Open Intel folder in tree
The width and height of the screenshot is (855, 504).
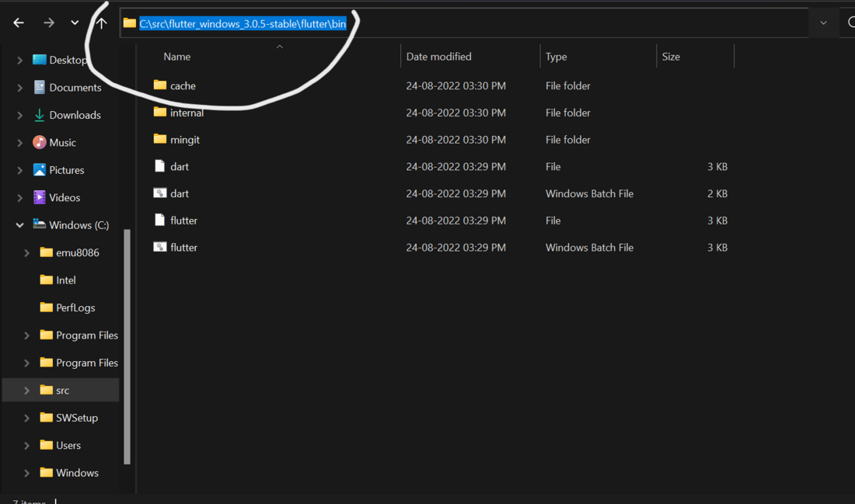click(x=66, y=280)
